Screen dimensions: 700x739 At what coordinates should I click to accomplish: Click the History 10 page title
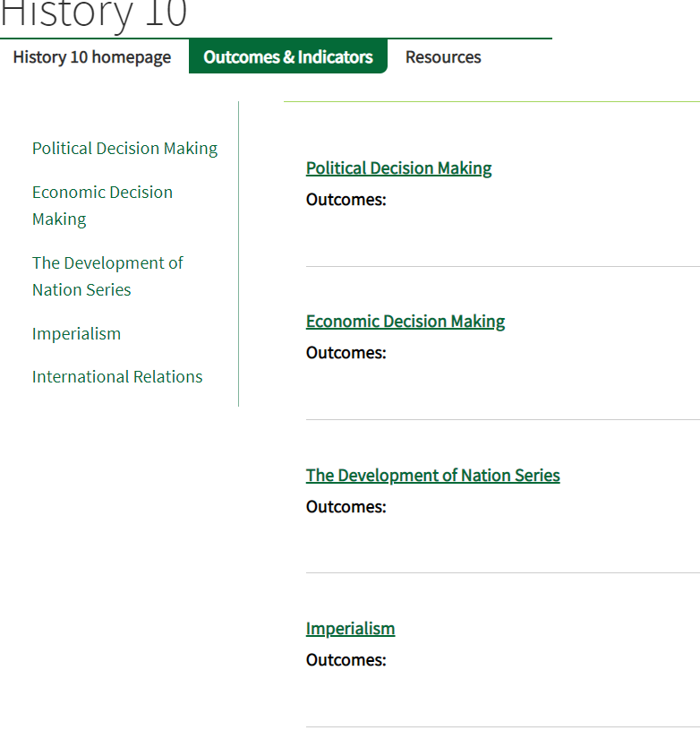pos(93,14)
